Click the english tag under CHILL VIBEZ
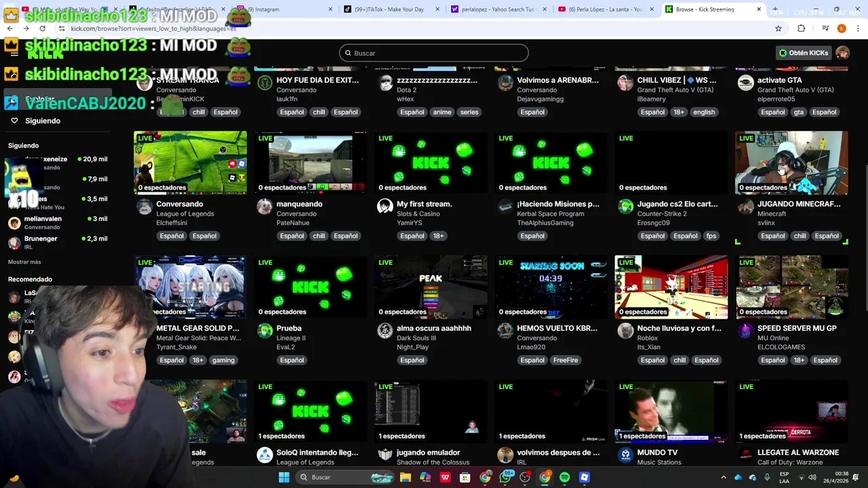868x488 pixels. (x=704, y=112)
